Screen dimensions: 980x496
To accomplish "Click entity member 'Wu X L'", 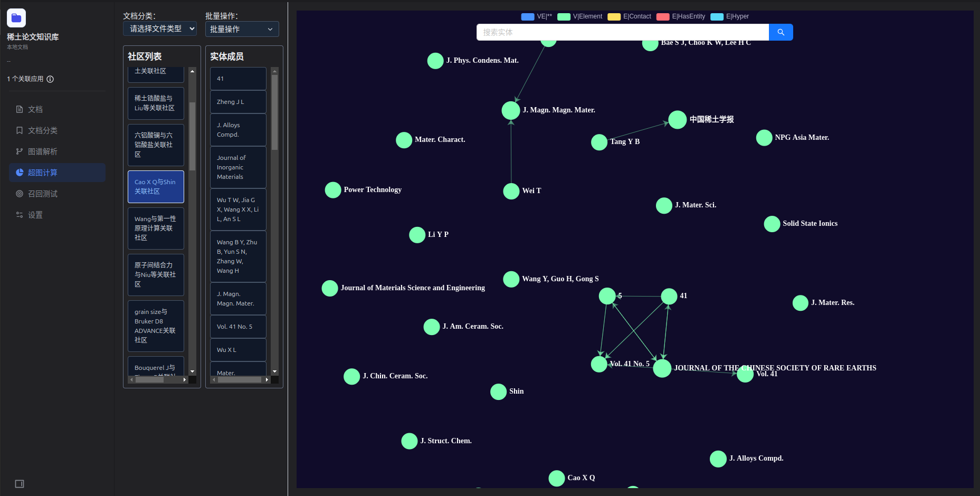I will tap(238, 350).
